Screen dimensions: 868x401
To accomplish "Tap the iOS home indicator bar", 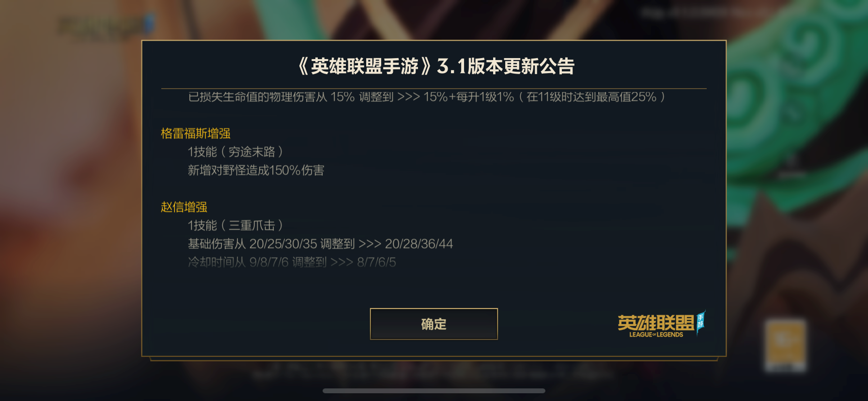I will (x=434, y=391).
